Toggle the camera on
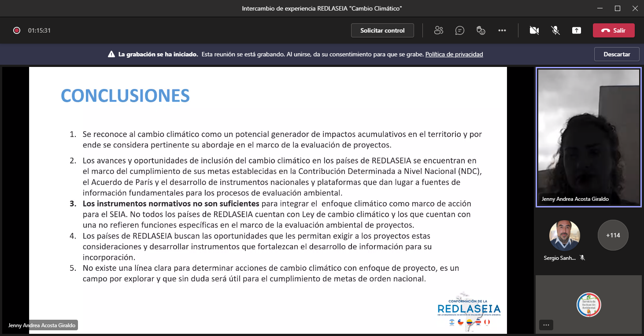644x336 pixels. [x=534, y=30]
